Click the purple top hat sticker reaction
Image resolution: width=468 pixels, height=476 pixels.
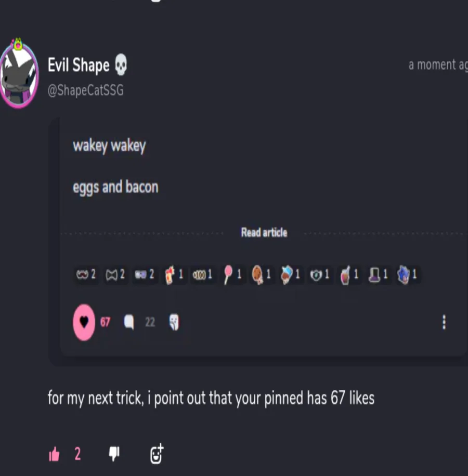click(x=379, y=275)
